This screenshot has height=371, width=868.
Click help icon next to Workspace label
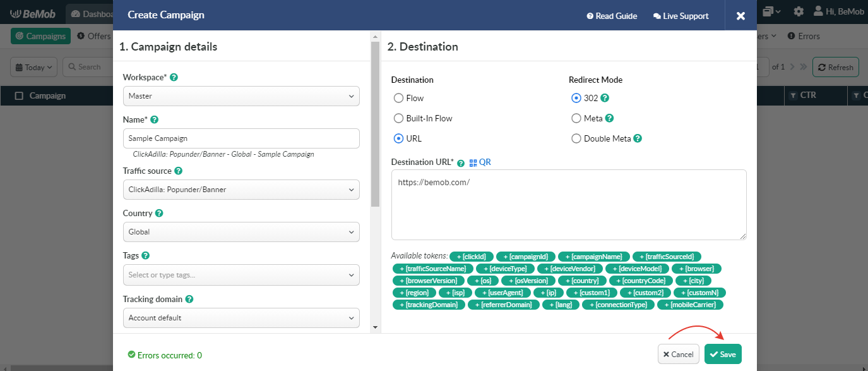(174, 77)
